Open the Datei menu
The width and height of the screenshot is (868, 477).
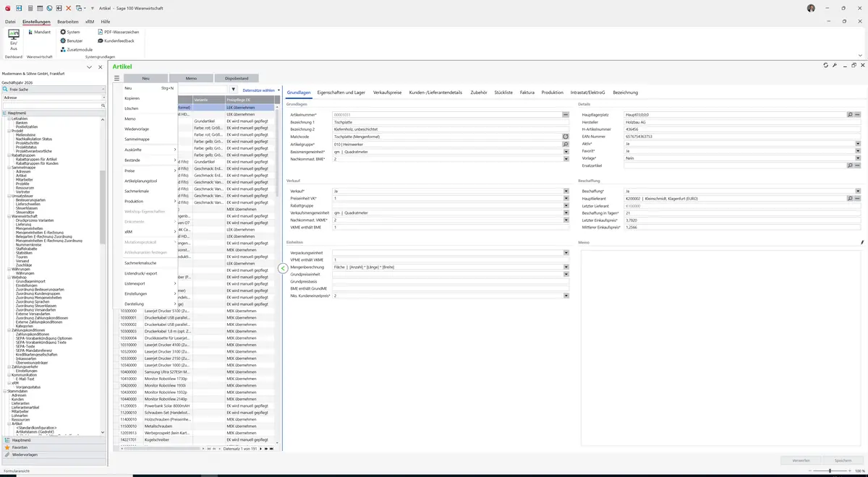[10, 22]
